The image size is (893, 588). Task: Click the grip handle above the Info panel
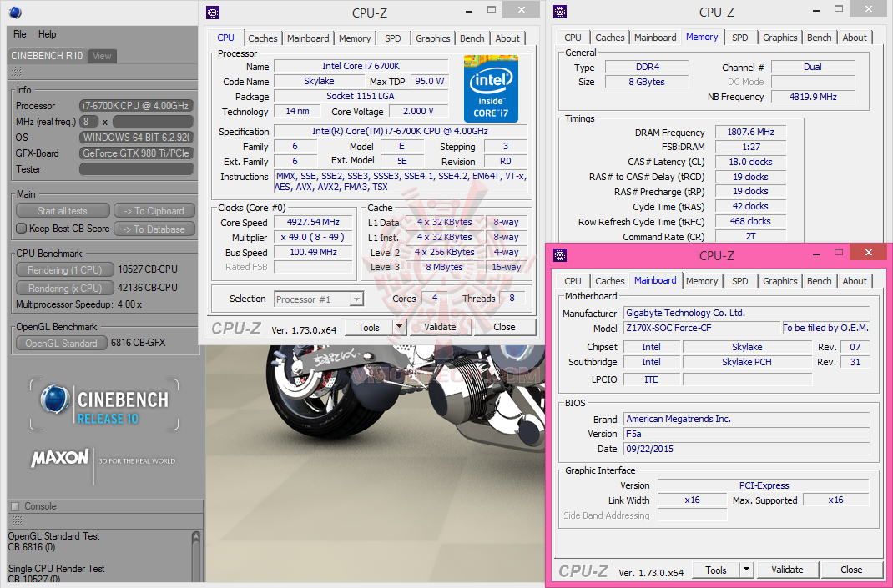17,72
